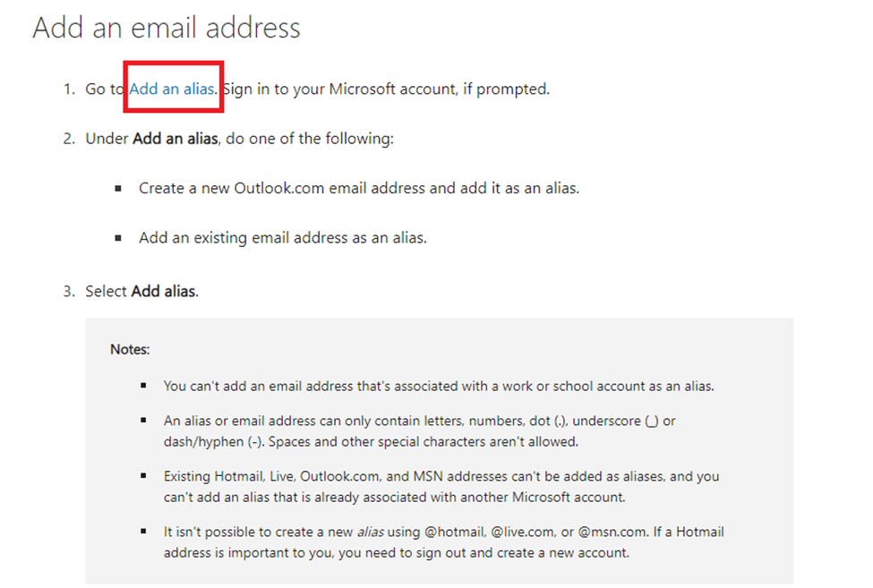The width and height of the screenshot is (873, 588).
Task: Click the note about work or school account
Action: (439, 386)
